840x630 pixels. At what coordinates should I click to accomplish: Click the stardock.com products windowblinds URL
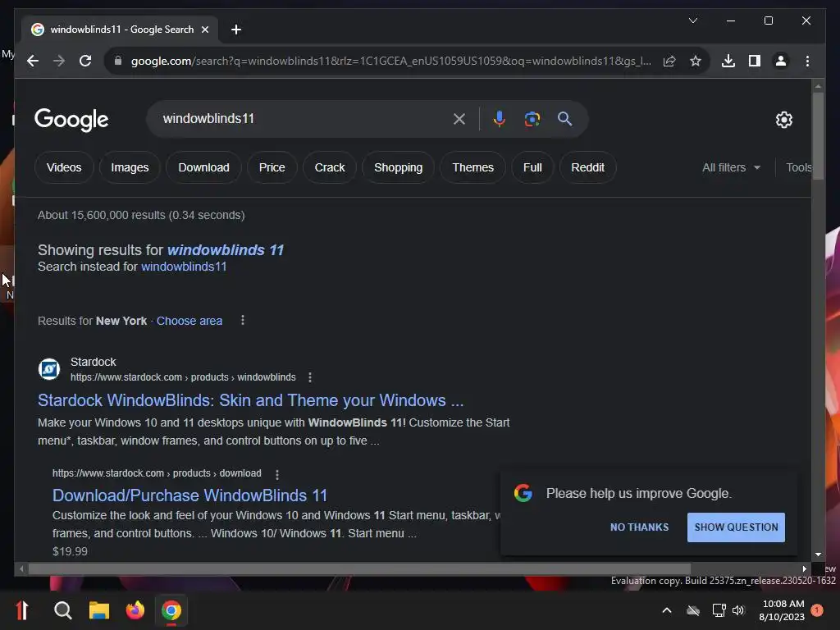183,377
